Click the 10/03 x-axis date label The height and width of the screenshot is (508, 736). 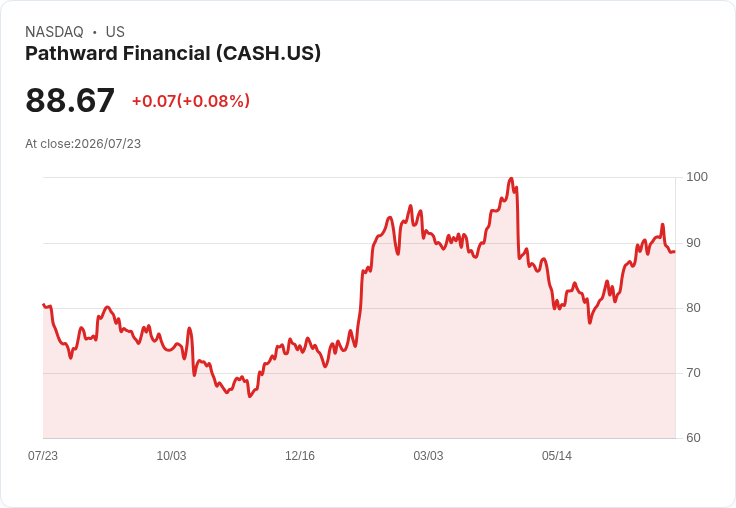171,455
